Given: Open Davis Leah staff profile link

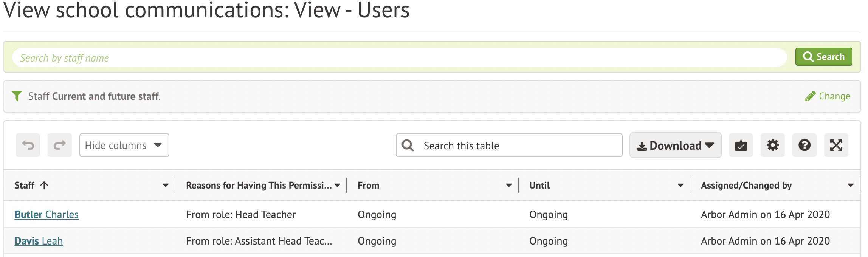Looking at the screenshot, I should (39, 241).
